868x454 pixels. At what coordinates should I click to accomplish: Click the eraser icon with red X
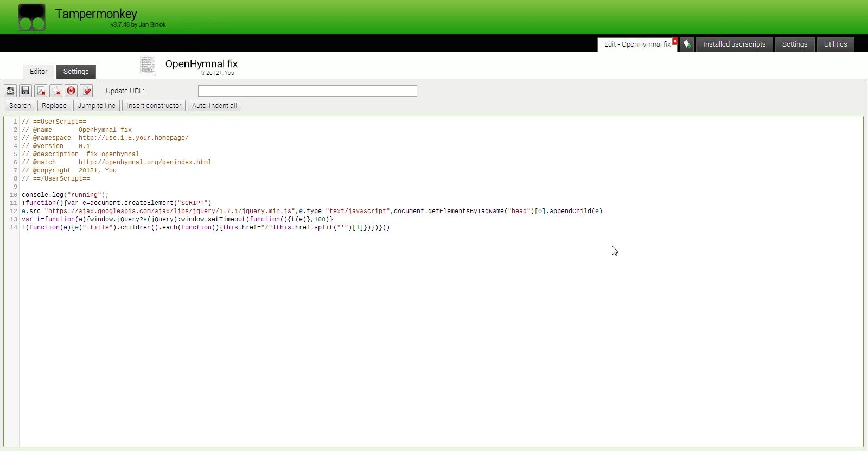tap(56, 91)
